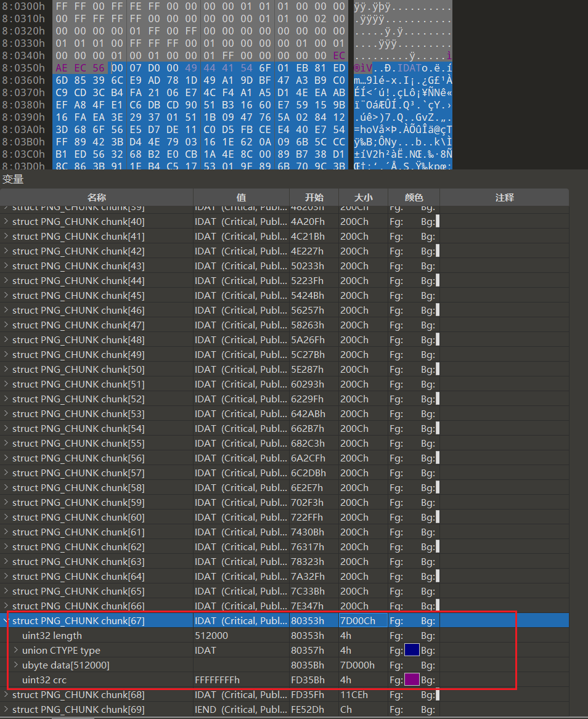Click the 11CEh size of chunk[68]
This screenshot has width=588, height=719.
[x=354, y=695]
